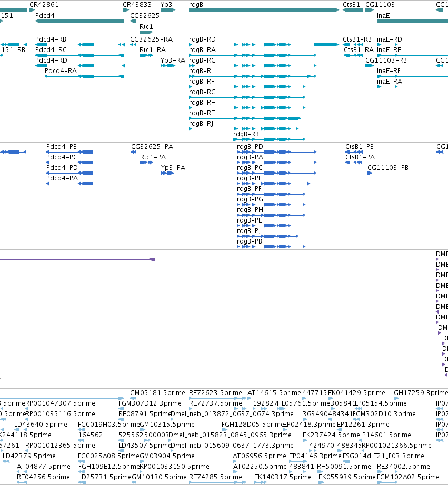Click protein CtsB1-PB label
Viewport: 448px width, 485px height.
point(360,147)
